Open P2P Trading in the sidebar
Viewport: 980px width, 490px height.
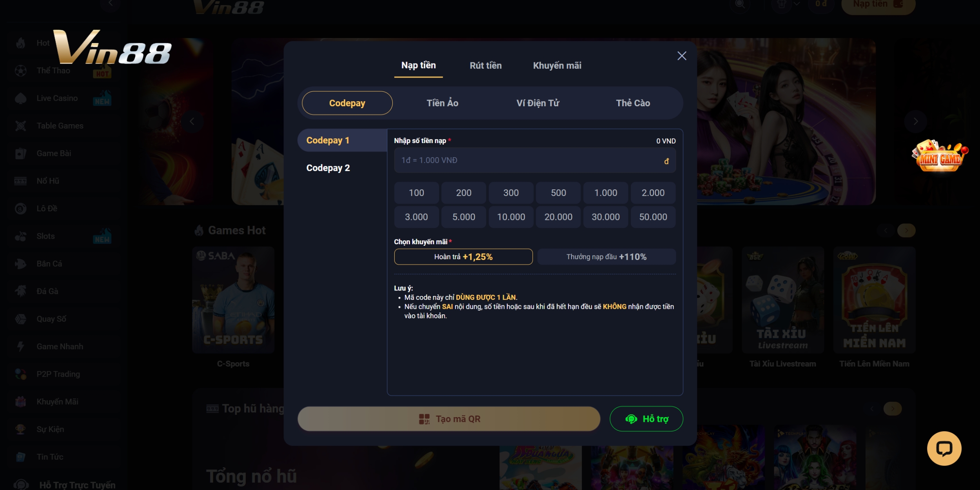tap(63, 374)
